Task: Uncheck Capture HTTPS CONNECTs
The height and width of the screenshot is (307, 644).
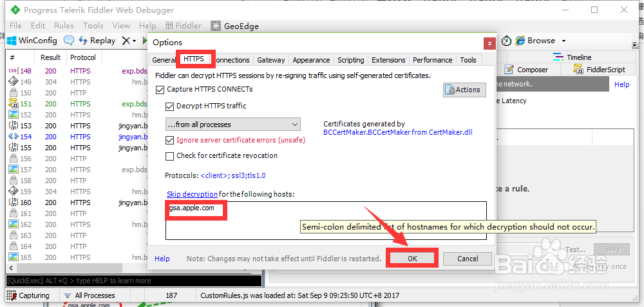Action: (160, 89)
